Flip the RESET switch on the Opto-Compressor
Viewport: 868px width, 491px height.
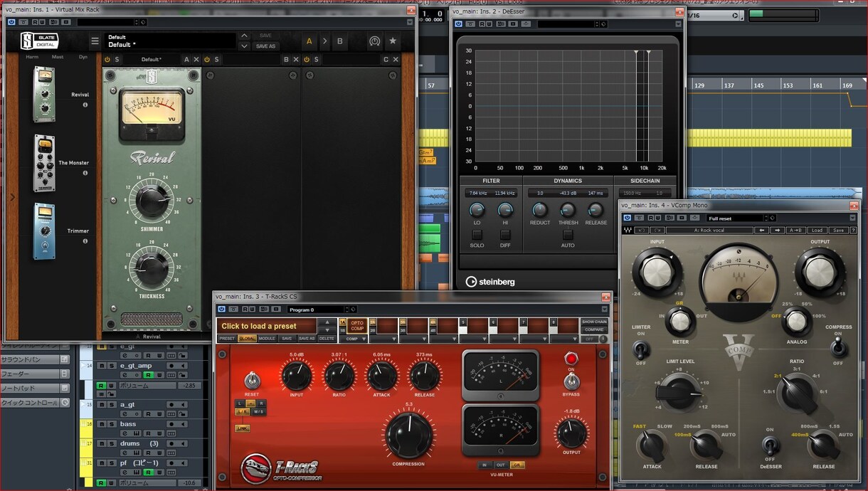(251, 381)
